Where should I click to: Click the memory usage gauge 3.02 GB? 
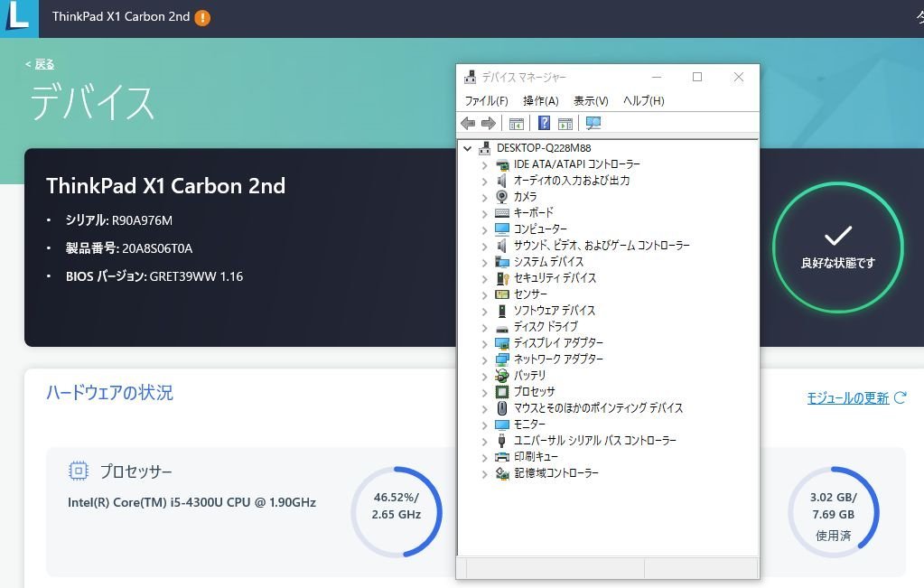coord(834,512)
